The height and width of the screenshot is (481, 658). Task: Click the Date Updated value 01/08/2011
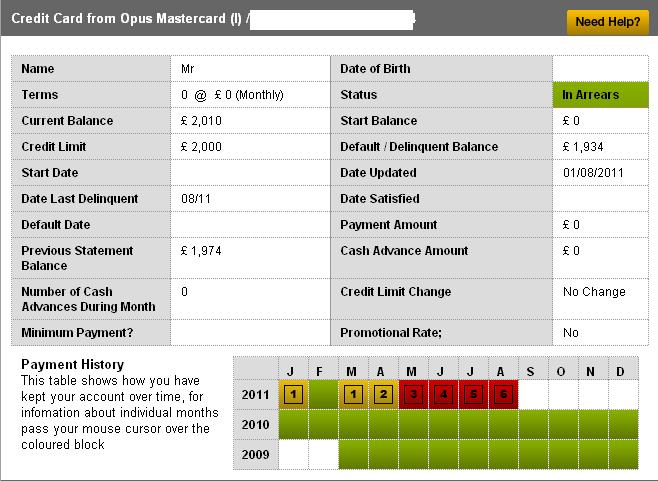point(594,173)
